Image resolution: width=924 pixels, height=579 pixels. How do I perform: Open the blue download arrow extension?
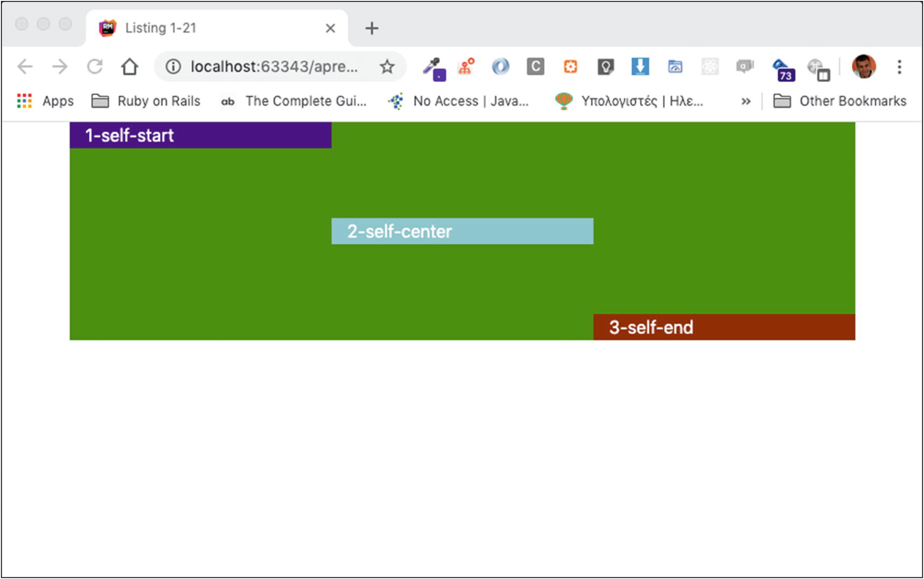[640, 67]
